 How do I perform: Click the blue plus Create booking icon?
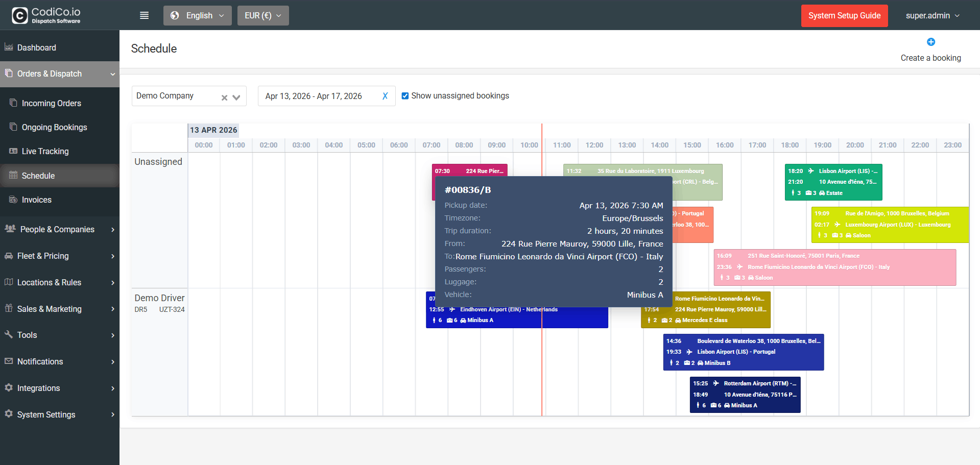[930, 42]
